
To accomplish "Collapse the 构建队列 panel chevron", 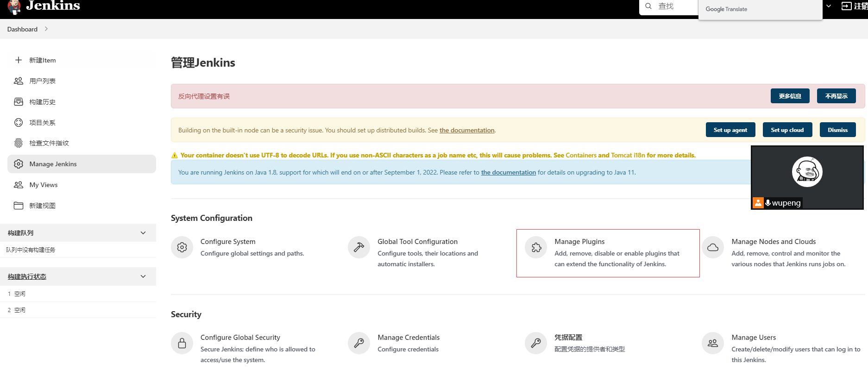I will 143,233.
